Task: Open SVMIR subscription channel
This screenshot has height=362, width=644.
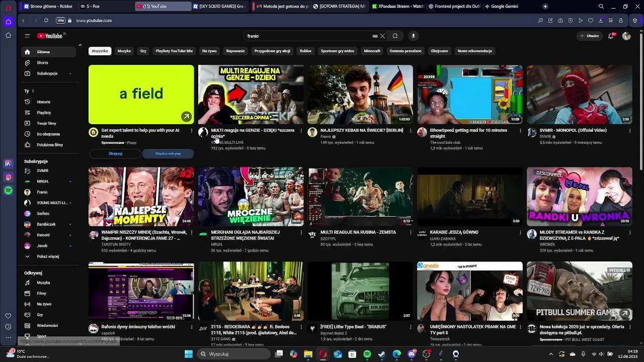Action: (x=48, y=170)
